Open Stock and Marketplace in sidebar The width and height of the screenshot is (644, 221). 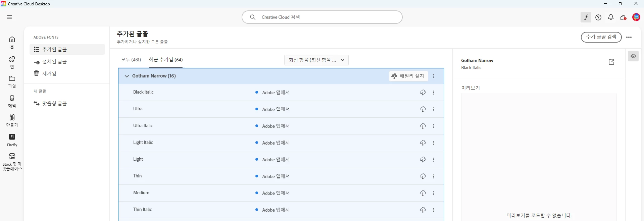12,162
